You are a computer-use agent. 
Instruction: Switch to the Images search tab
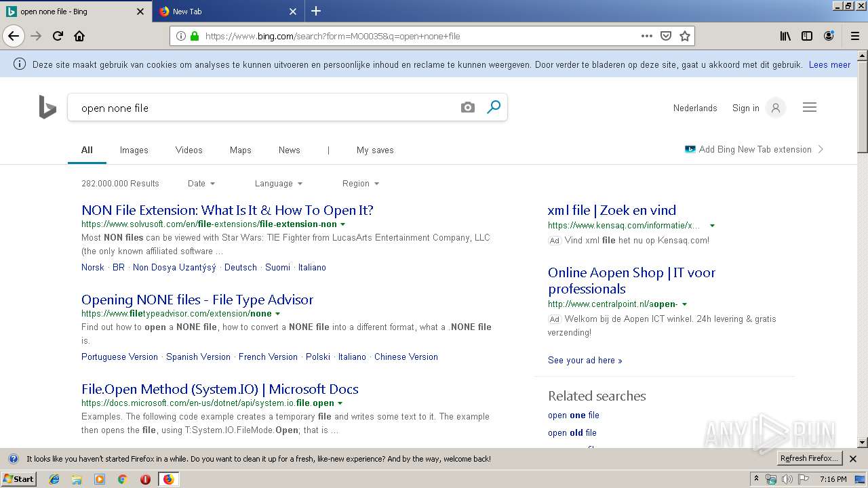134,150
